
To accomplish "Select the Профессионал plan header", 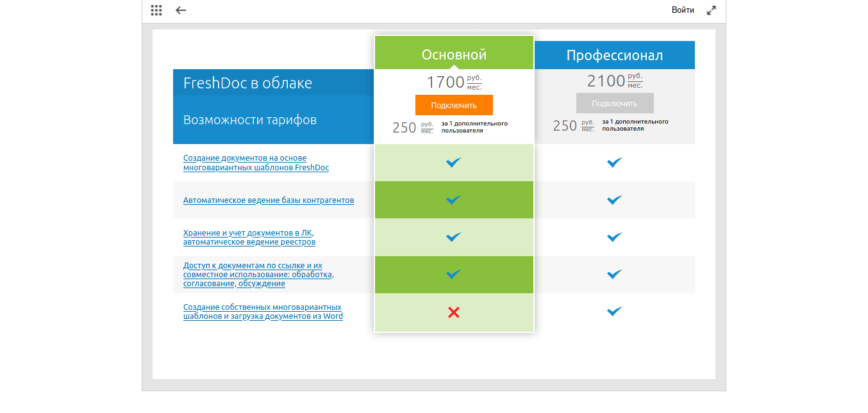I will click(x=614, y=55).
